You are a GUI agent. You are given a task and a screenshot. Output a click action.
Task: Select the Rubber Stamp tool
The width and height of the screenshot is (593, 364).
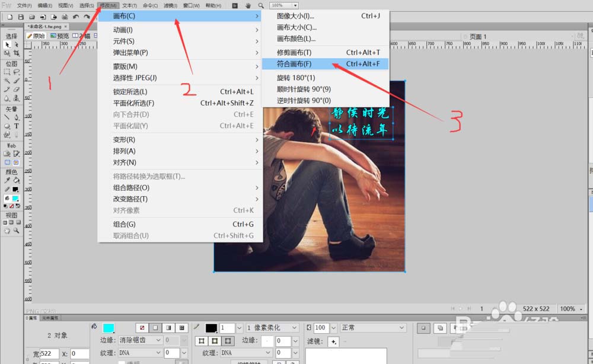pyautogui.click(x=16, y=98)
